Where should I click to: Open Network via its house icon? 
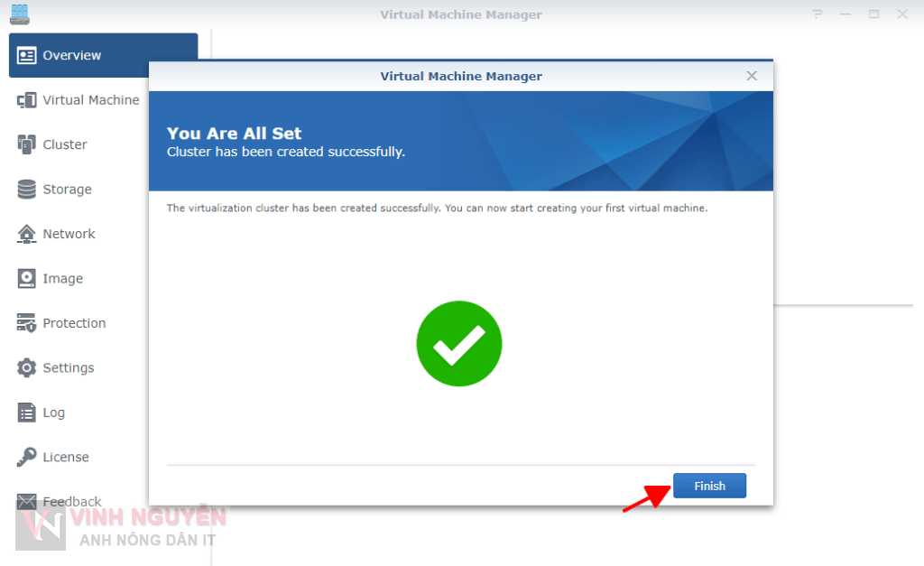tap(27, 234)
